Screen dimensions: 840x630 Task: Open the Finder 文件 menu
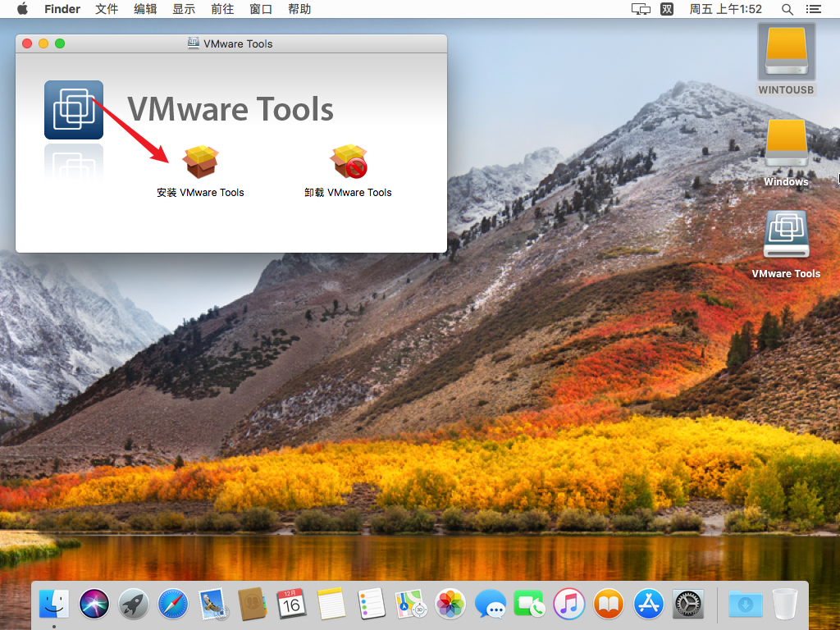tap(107, 9)
